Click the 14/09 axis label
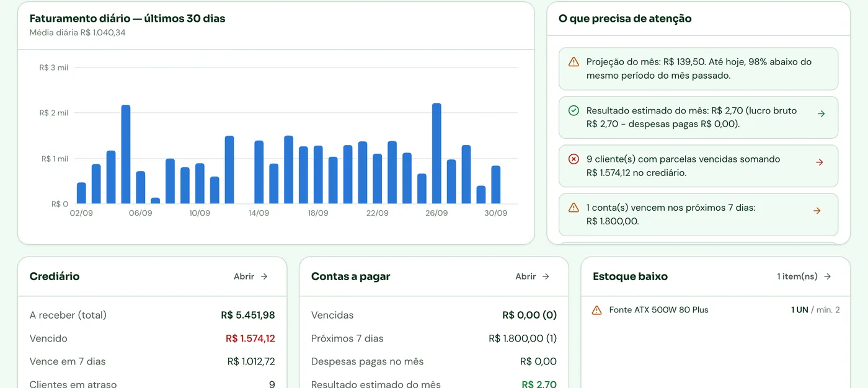Viewport: 868px width, 388px height. 259,213
